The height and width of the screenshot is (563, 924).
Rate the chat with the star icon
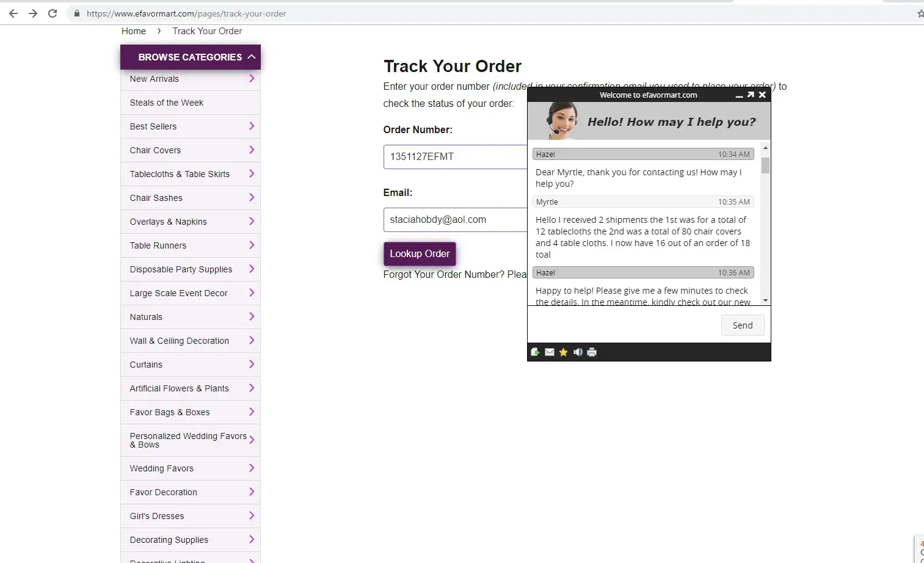click(x=563, y=352)
